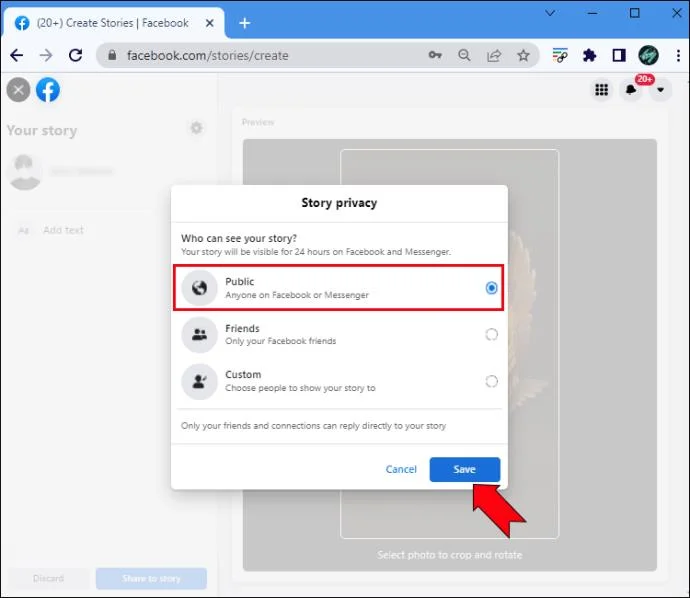Open a new browser tab
Image resolution: width=690 pixels, height=598 pixels.
coord(245,23)
